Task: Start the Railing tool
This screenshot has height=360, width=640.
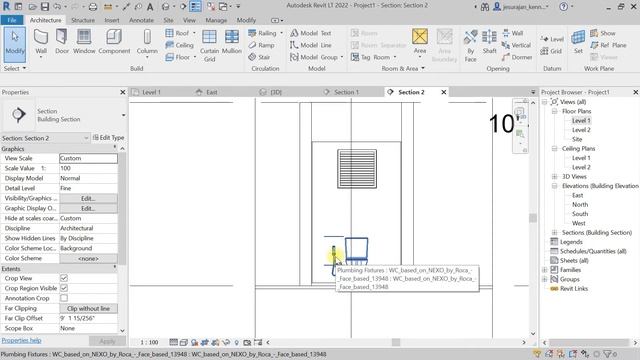Action: (262, 33)
